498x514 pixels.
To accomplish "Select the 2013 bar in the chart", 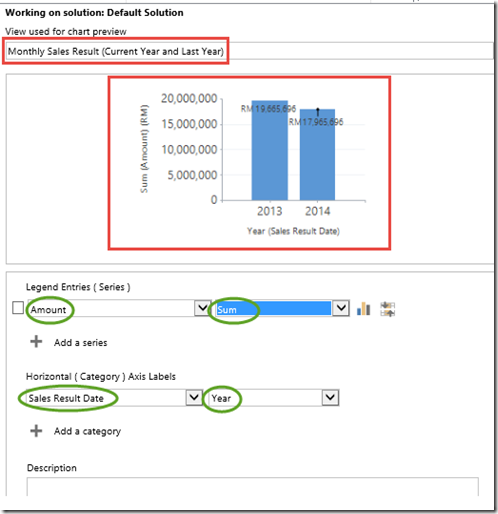I will pyautogui.click(x=270, y=150).
